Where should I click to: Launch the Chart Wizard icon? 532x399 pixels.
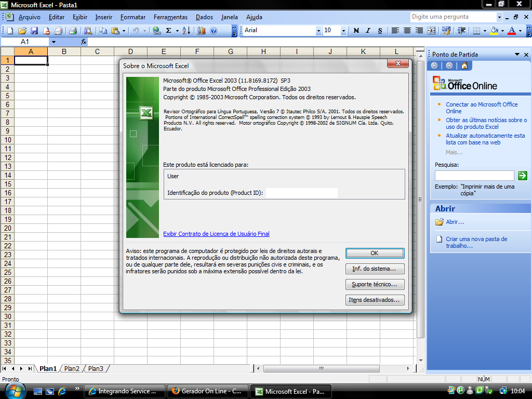tap(201, 30)
